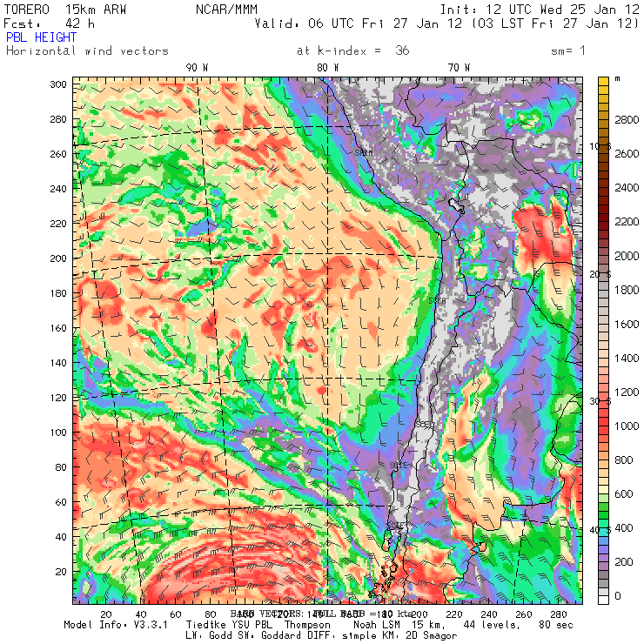
Task: Select the 'Noah LSM' label
Action: (x=377, y=625)
